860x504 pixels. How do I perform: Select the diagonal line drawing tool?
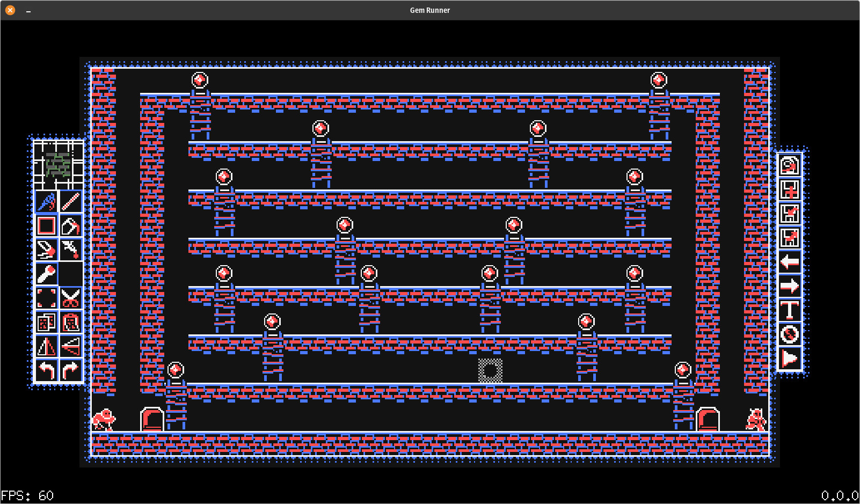[x=71, y=202]
